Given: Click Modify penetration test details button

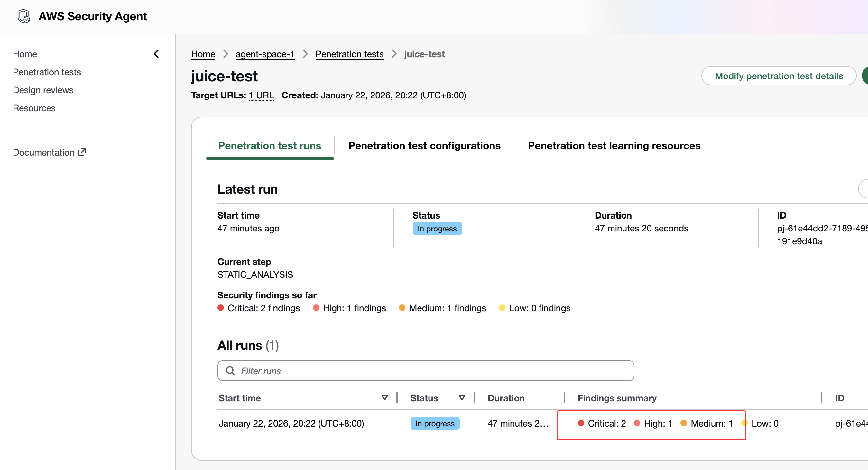Looking at the screenshot, I should coord(779,76).
